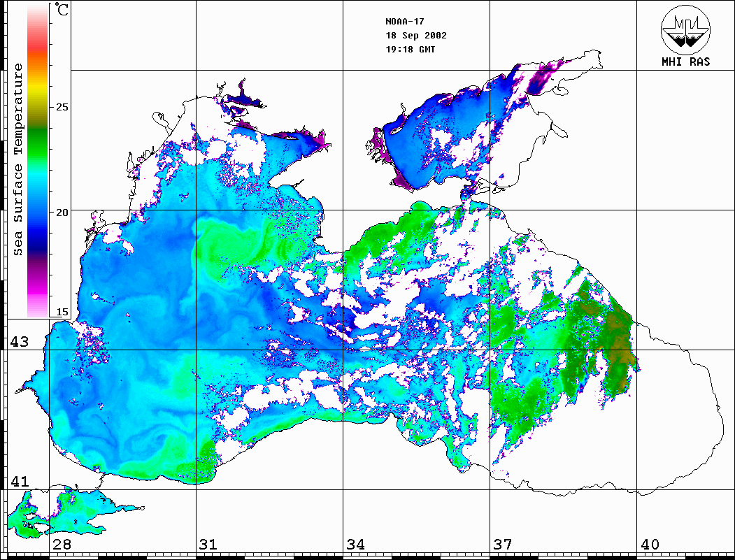Click the 'MHI RAS' label text

[x=686, y=62]
